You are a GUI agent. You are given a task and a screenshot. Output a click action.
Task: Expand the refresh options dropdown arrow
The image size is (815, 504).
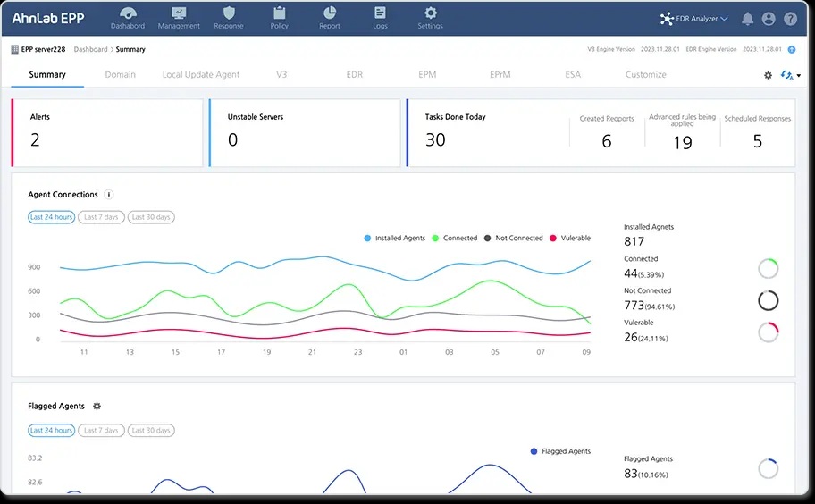tap(798, 76)
